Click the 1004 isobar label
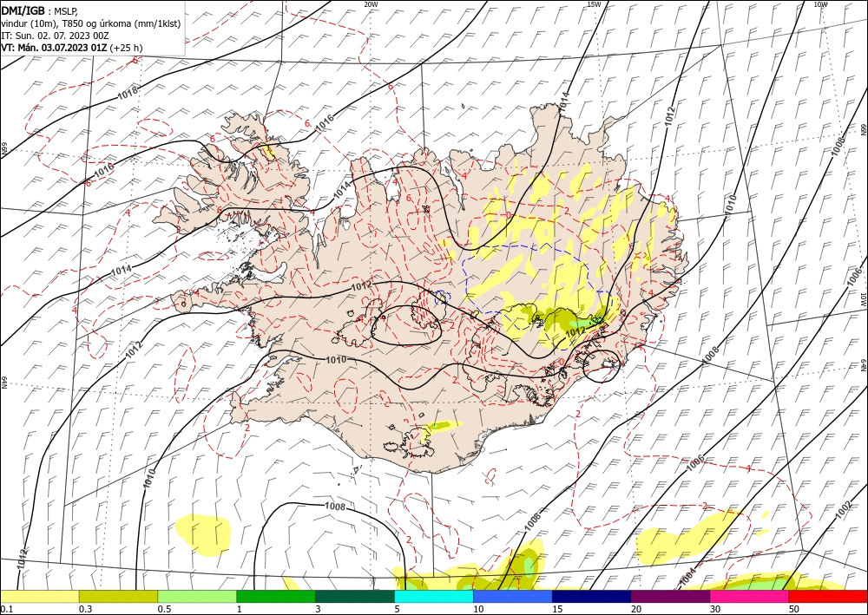 (687, 576)
